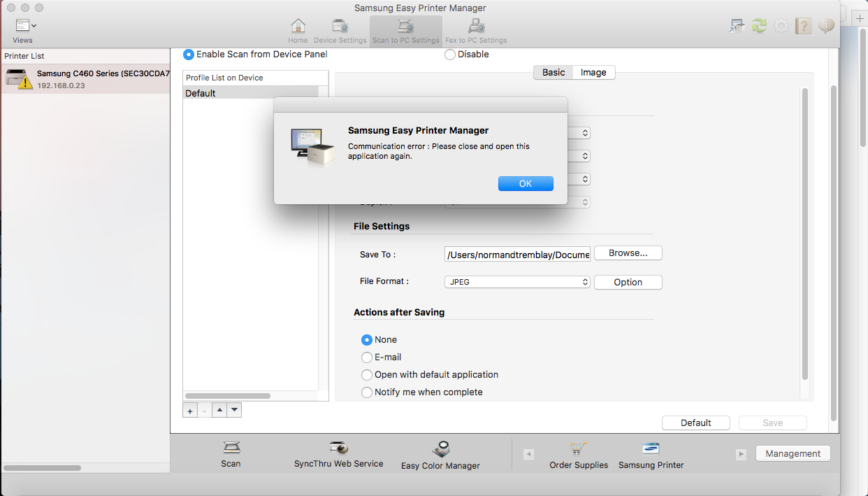Select Enable Scan from Device Panel
This screenshot has width=868, height=496.
click(x=188, y=54)
